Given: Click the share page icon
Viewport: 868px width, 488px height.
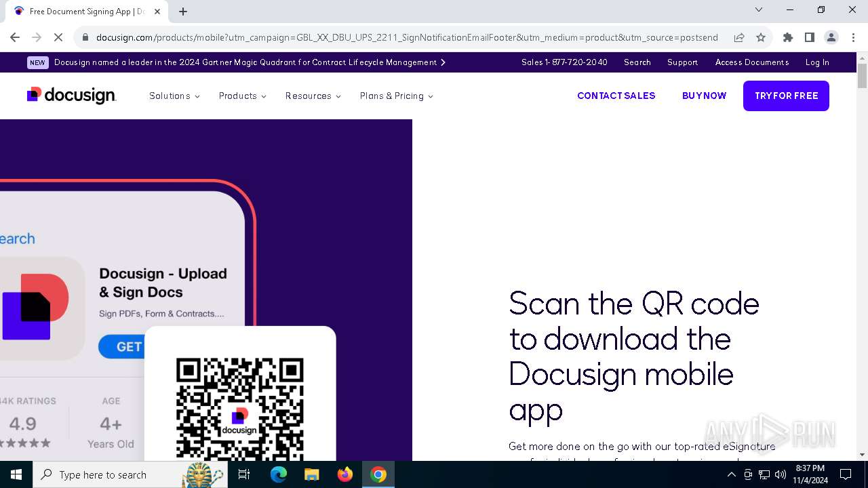Looking at the screenshot, I should pyautogui.click(x=739, y=37).
